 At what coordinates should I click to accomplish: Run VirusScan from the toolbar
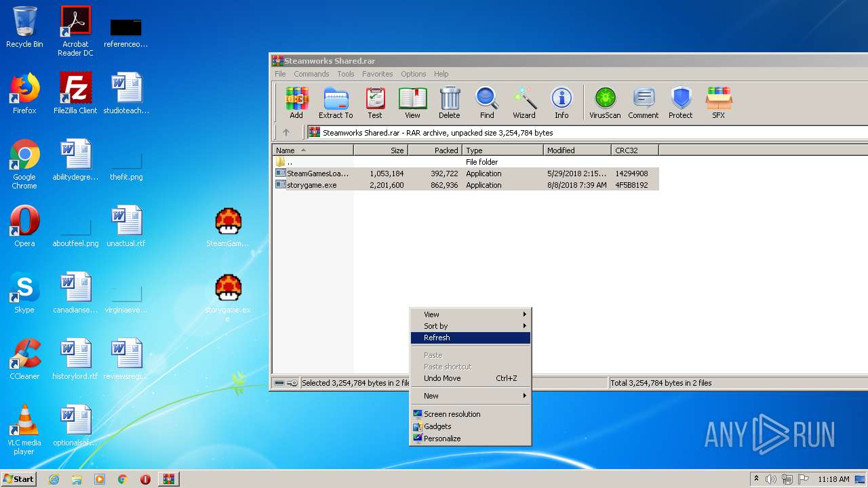[x=605, y=103]
